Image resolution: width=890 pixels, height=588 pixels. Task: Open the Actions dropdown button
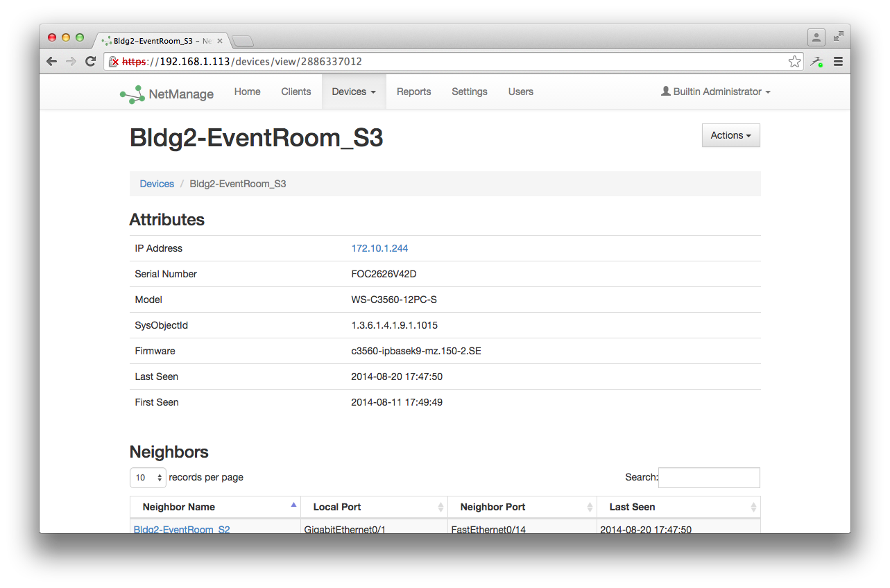coord(731,135)
